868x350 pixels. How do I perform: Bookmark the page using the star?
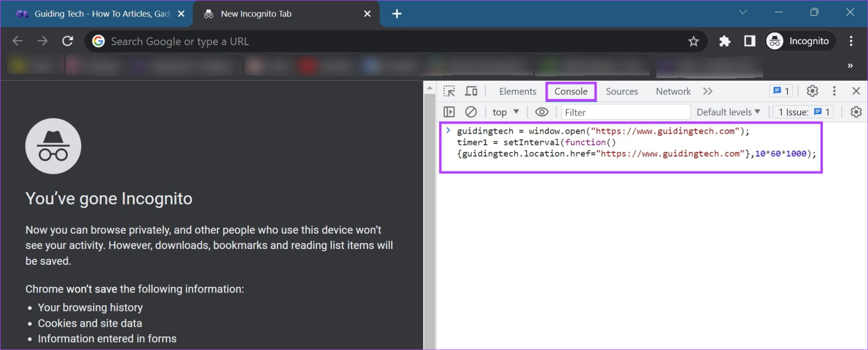[694, 41]
